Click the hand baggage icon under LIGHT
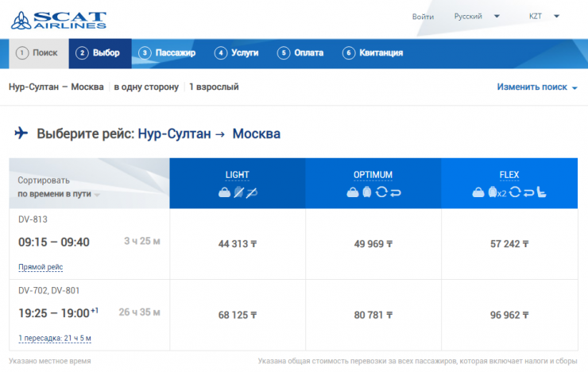This screenshot has height=372, width=588. point(224,192)
